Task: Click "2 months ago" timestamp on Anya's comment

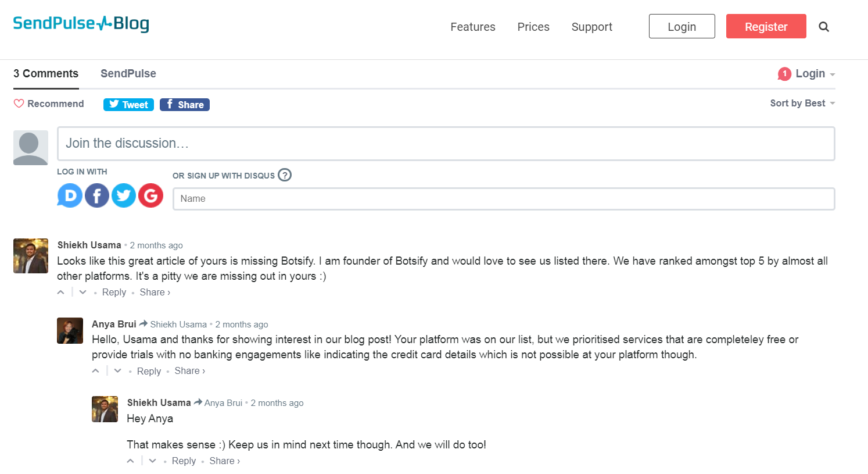Action: coord(242,325)
